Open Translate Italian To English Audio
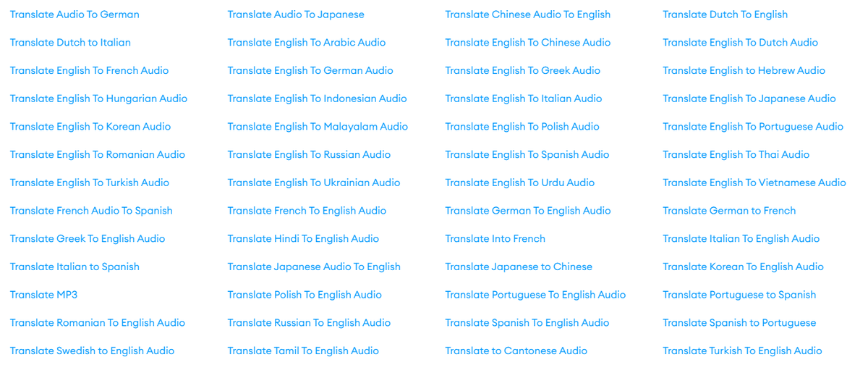 [741, 239]
